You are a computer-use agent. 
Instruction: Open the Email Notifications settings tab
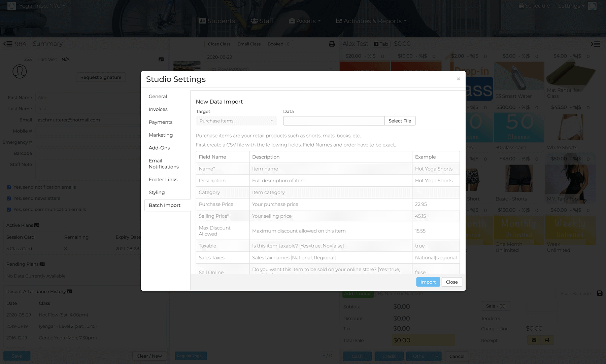tap(164, 164)
